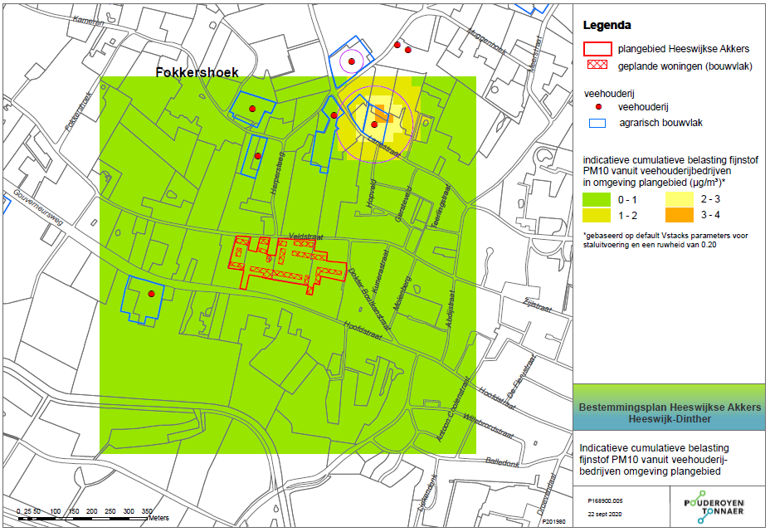Click the veehouderij dot inside orange zone
The width and height of the screenshot is (770, 532).
pos(374,124)
